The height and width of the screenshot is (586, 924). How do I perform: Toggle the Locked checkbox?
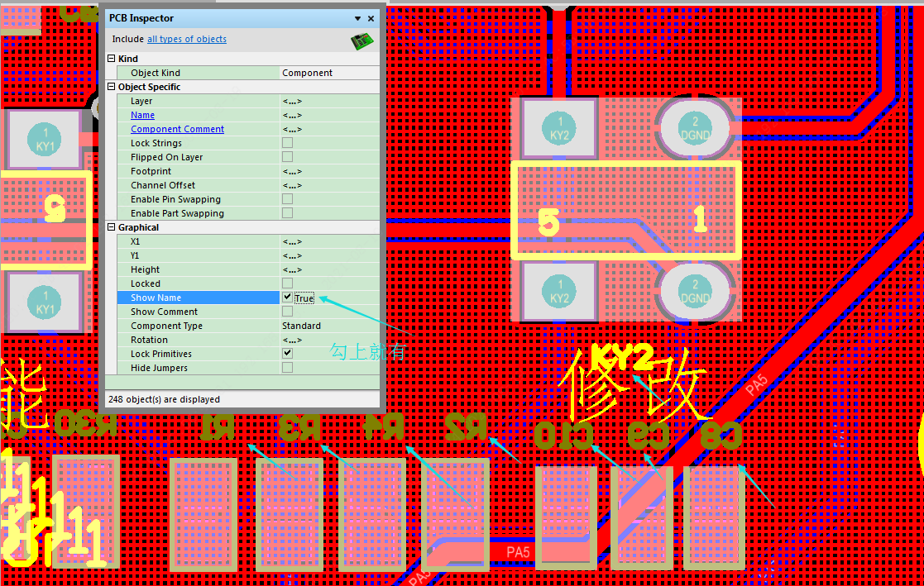click(287, 283)
